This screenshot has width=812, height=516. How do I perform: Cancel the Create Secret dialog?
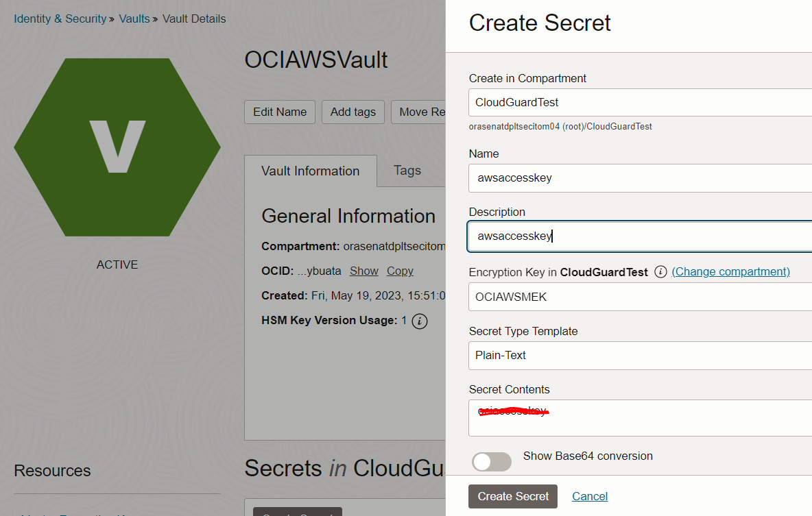(x=589, y=496)
